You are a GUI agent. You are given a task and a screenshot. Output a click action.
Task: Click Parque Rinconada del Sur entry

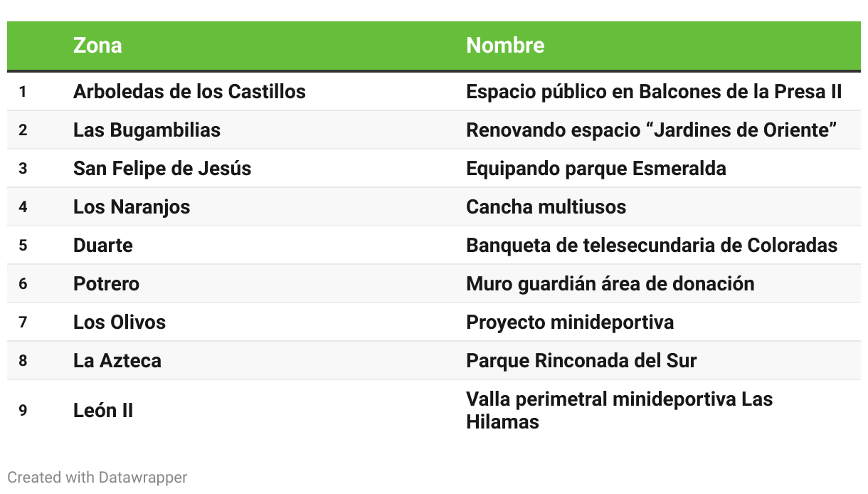(581, 361)
